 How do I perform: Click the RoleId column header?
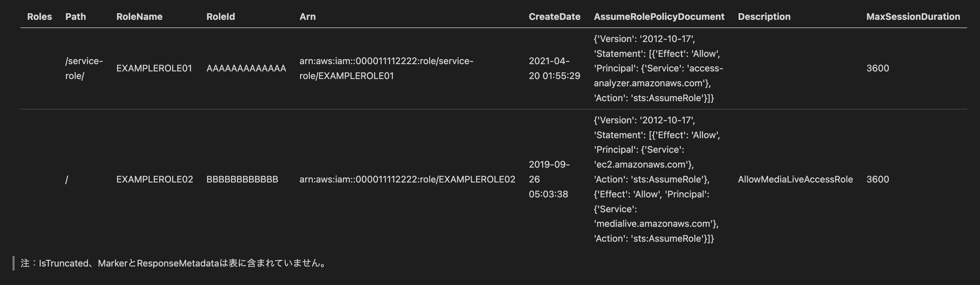click(221, 17)
